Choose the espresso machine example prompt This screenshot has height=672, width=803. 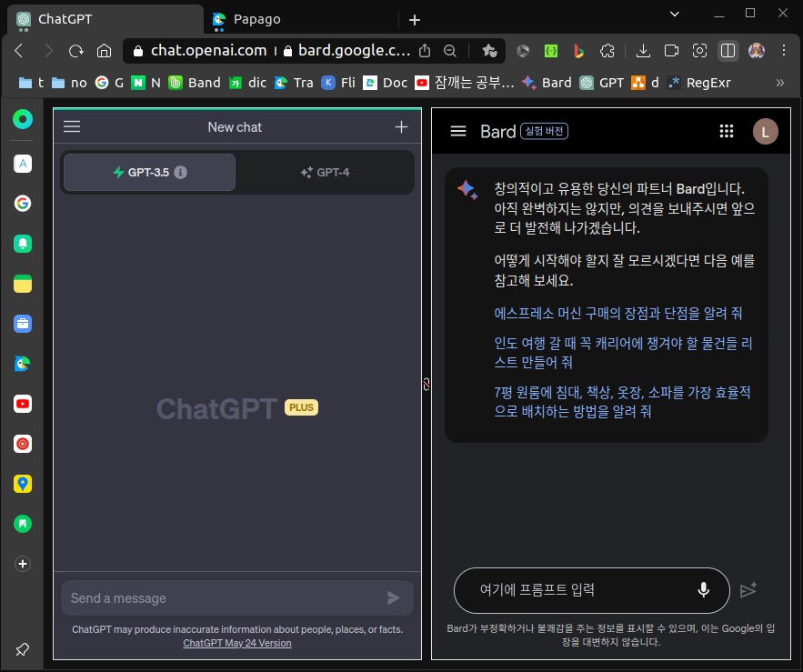point(617,313)
